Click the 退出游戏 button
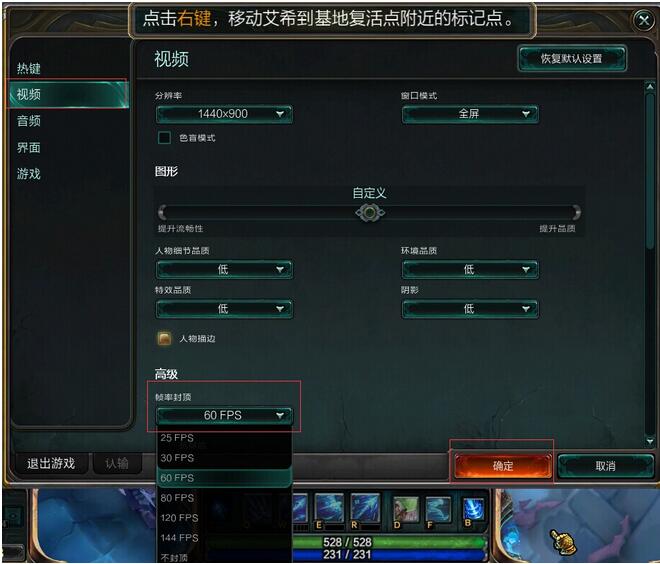 [51, 464]
